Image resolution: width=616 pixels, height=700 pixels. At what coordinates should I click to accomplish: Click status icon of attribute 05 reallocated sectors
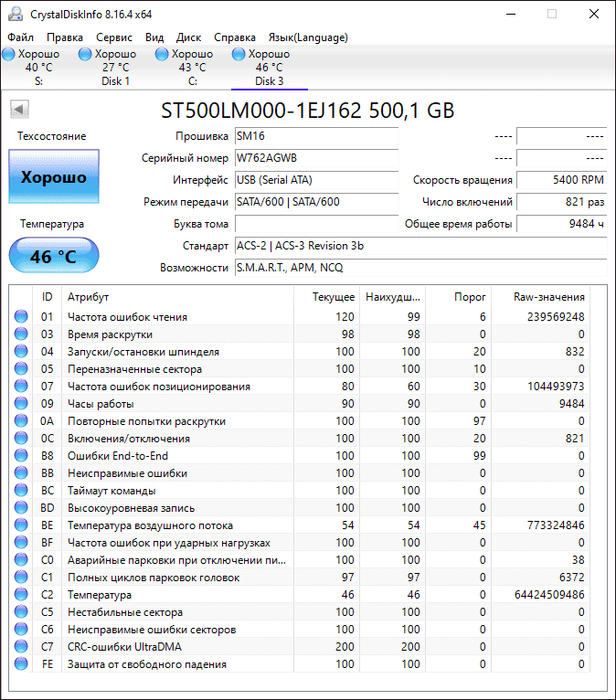click(21, 369)
